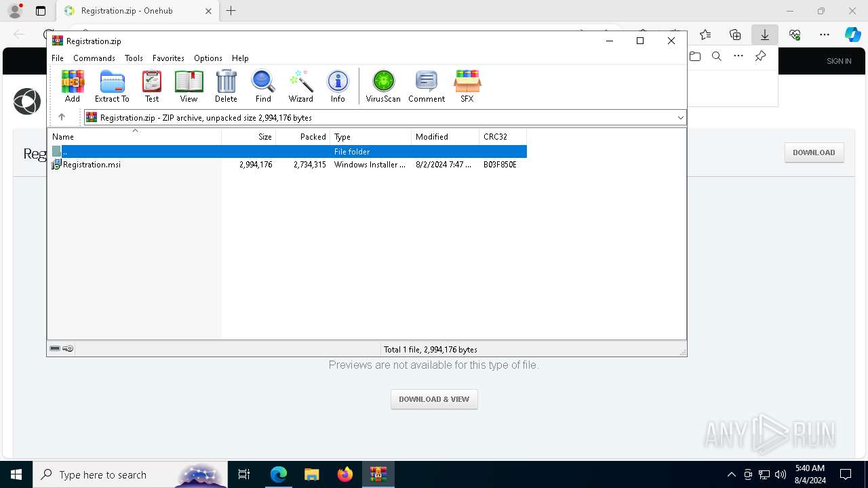Open the Help menu
The width and height of the screenshot is (868, 488).
[240, 58]
